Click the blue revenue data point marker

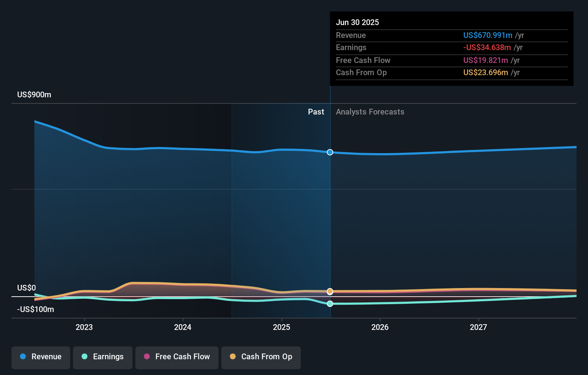pyautogui.click(x=330, y=152)
